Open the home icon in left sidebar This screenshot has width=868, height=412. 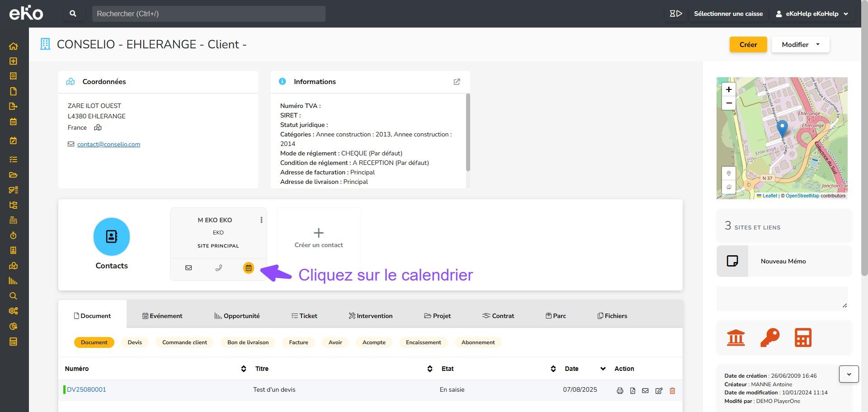(14, 46)
